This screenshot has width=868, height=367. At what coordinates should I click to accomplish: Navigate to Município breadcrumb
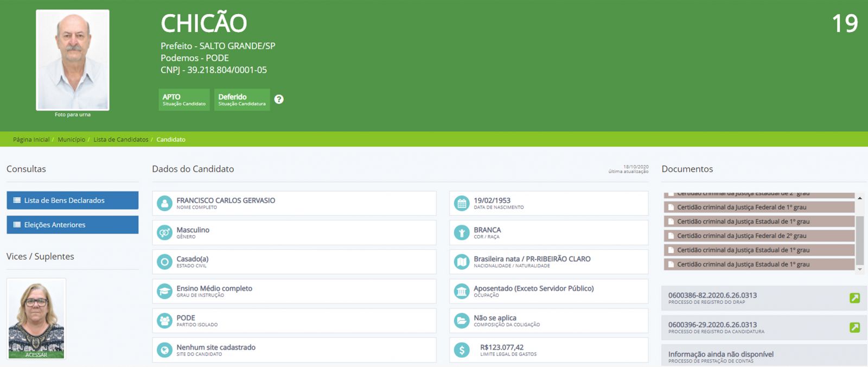[71, 140]
